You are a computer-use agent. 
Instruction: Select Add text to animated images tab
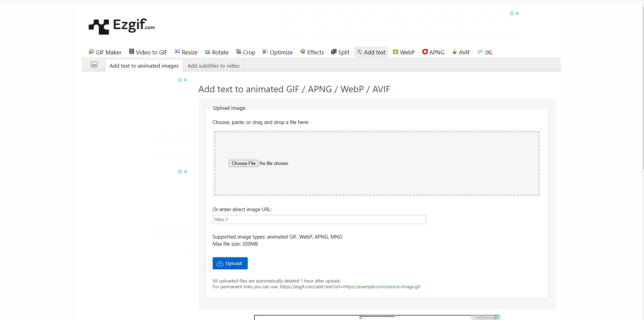pos(144,66)
